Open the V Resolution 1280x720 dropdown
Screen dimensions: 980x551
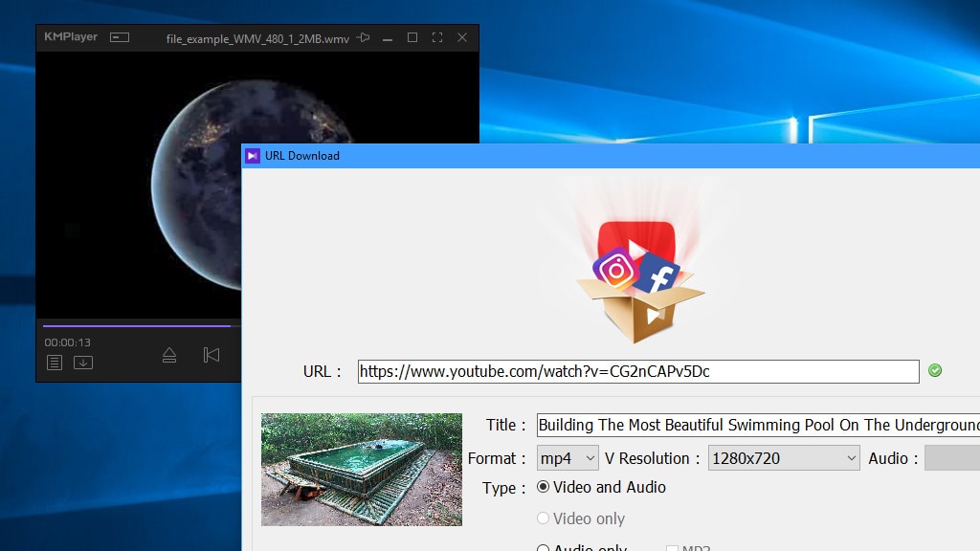[x=783, y=458]
